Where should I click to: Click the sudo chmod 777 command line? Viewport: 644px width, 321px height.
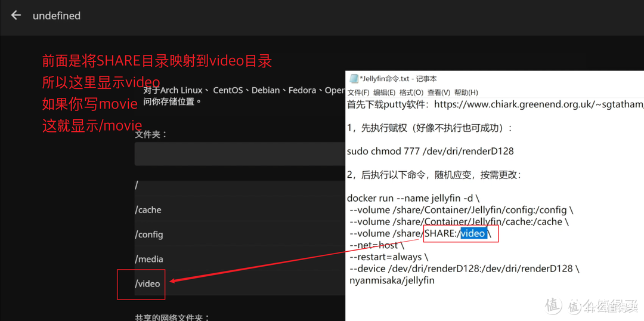click(x=431, y=152)
